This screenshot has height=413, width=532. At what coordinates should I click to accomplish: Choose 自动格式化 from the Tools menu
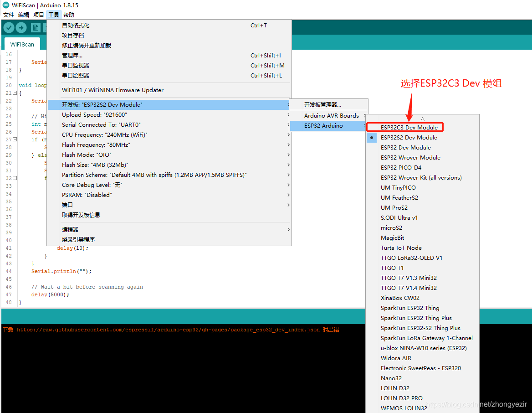(169, 26)
